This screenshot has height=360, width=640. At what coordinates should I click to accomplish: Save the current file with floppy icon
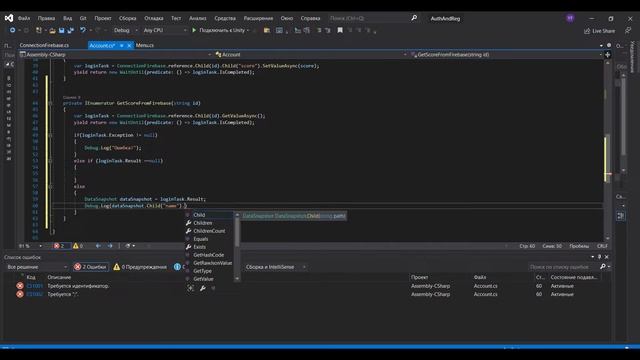(x=61, y=30)
